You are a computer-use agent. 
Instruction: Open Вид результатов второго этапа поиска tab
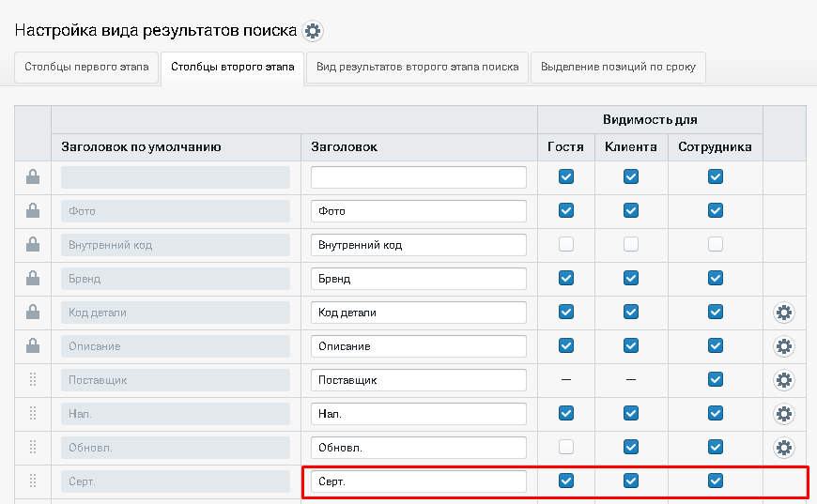coord(417,68)
